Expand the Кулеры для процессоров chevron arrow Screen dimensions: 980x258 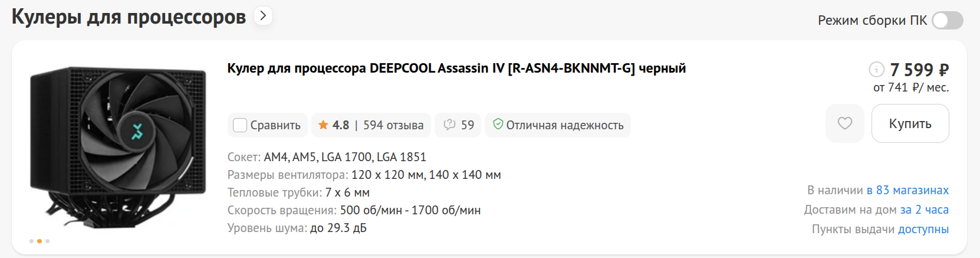pos(263,16)
